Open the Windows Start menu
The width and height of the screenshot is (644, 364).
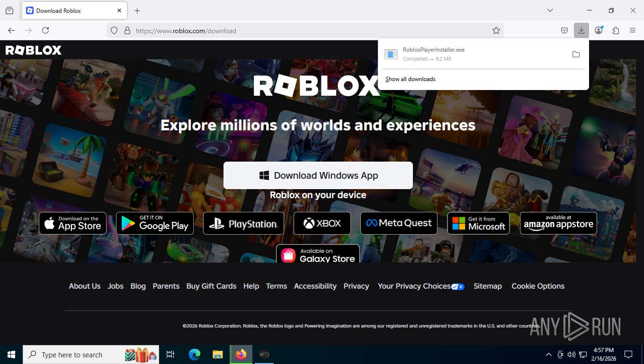[x=11, y=355]
